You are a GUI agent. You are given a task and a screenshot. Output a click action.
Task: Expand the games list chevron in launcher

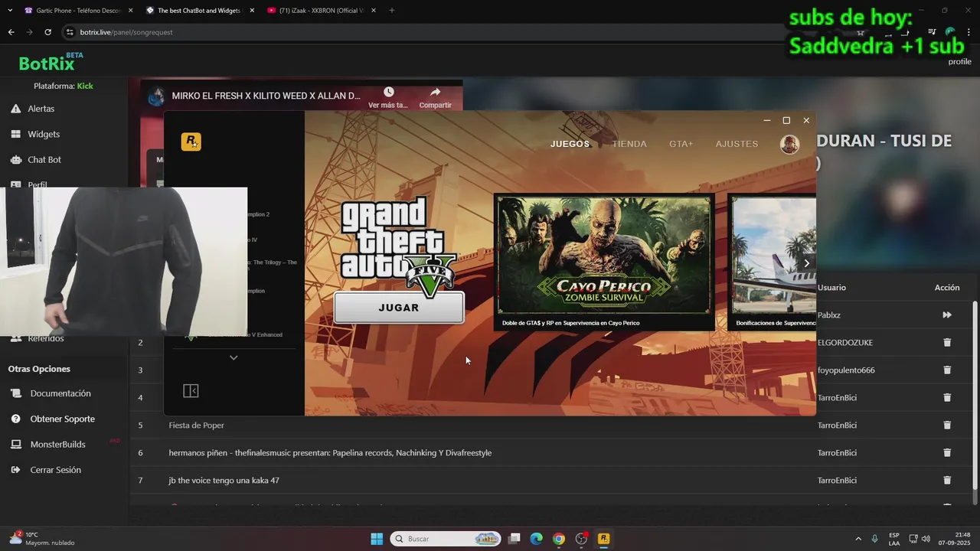tap(234, 357)
